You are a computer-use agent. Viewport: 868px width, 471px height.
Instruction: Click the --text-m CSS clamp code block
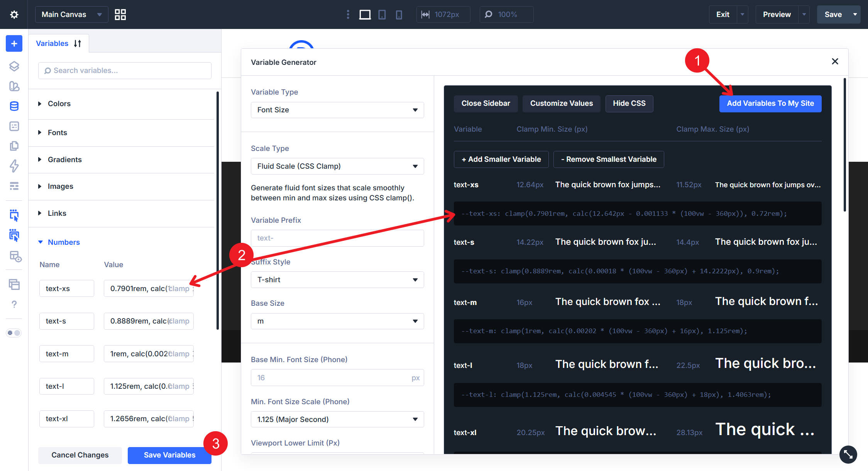pos(638,331)
